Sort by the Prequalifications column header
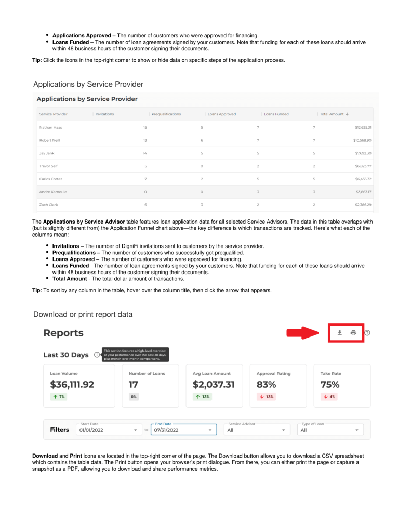 (x=166, y=114)
